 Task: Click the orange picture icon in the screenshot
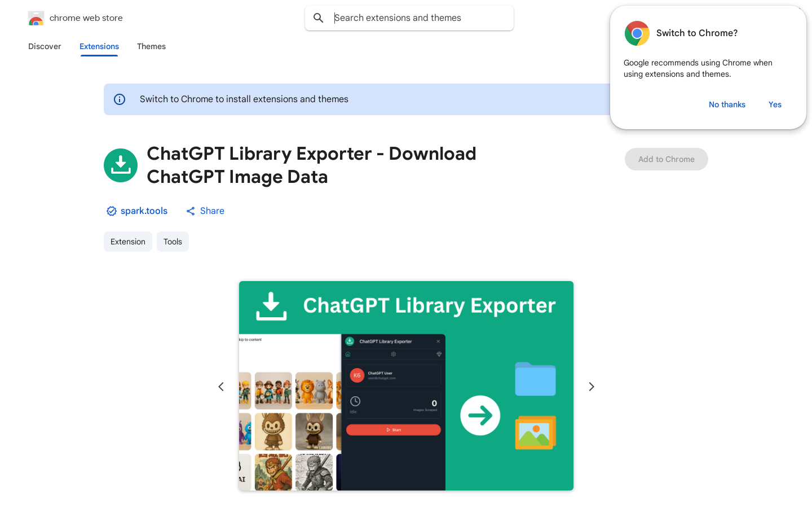[535, 432]
